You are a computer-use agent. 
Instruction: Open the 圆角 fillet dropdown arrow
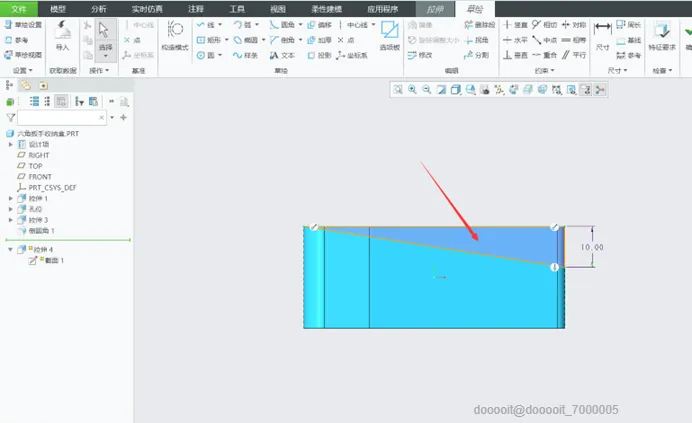click(301, 25)
